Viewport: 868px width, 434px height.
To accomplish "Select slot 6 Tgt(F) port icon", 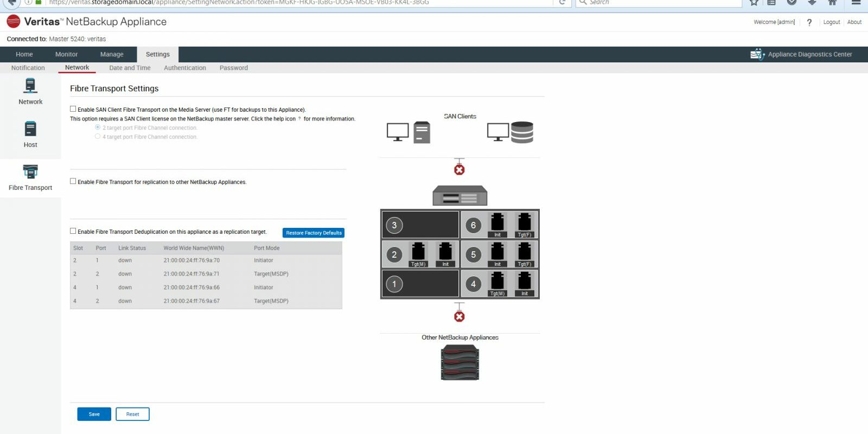I will pyautogui.click(x=525, y=225).
